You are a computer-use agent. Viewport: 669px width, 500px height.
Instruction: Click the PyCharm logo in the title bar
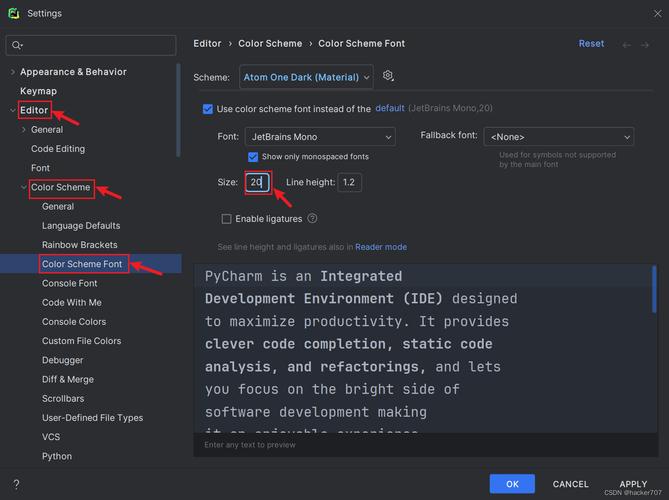click(x=14, y=14)
